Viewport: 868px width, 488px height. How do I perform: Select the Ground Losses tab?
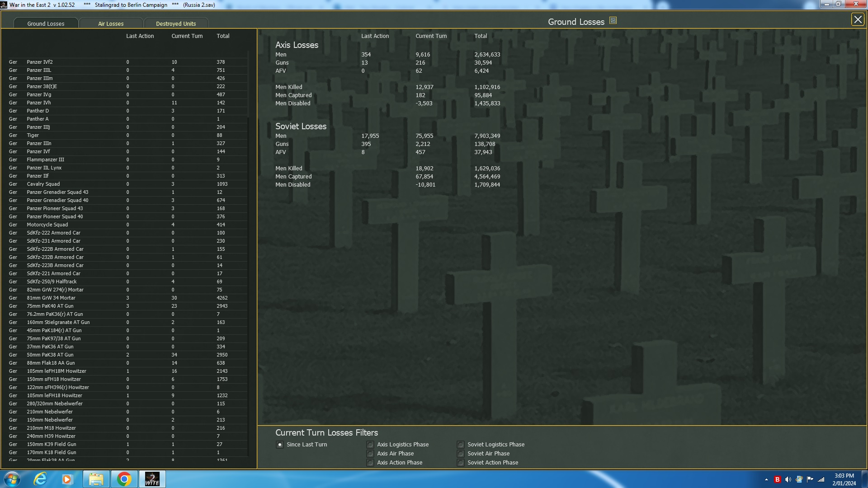coord(46,23)
